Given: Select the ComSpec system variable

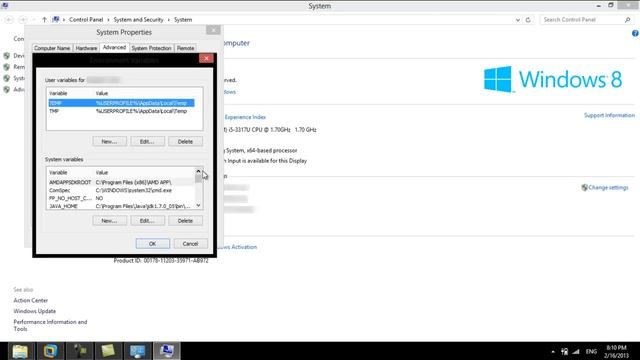Looking at the screenshot, I should [x=121, y=190].
